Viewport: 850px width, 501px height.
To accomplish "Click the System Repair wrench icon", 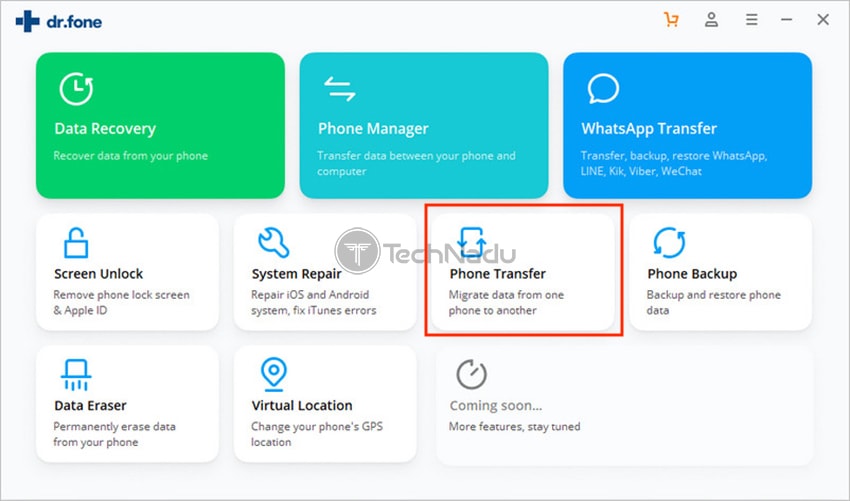I will pos(273,242).
